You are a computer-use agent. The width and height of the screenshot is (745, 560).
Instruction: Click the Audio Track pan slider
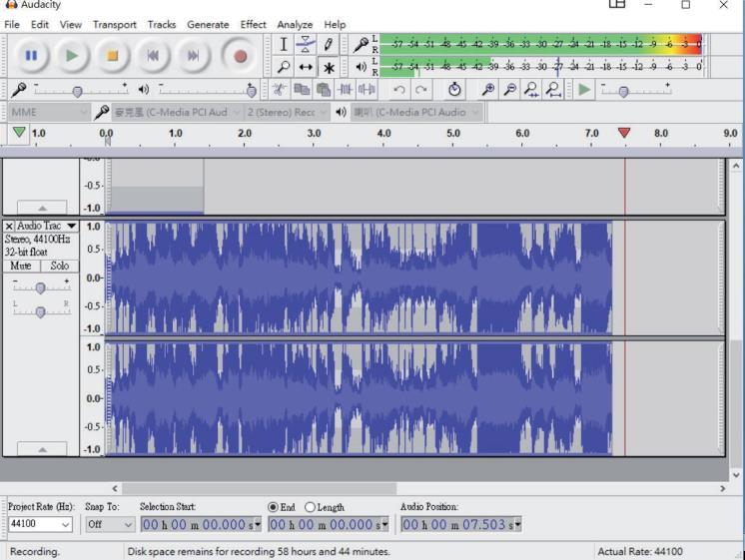[41, 311]
